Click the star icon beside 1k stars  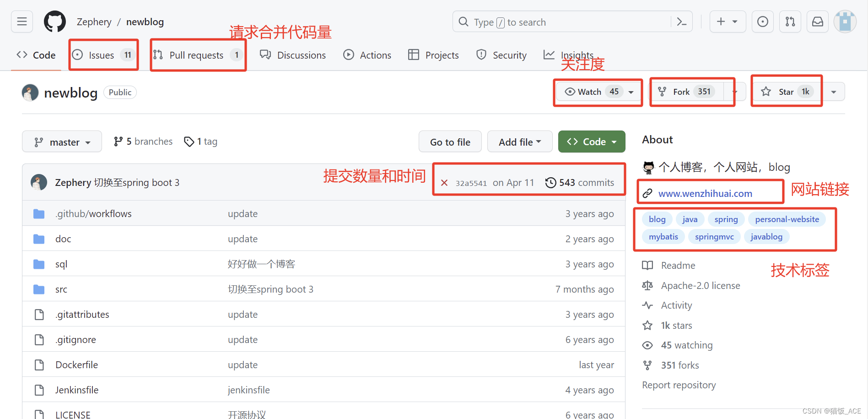(x=647, y=326)
